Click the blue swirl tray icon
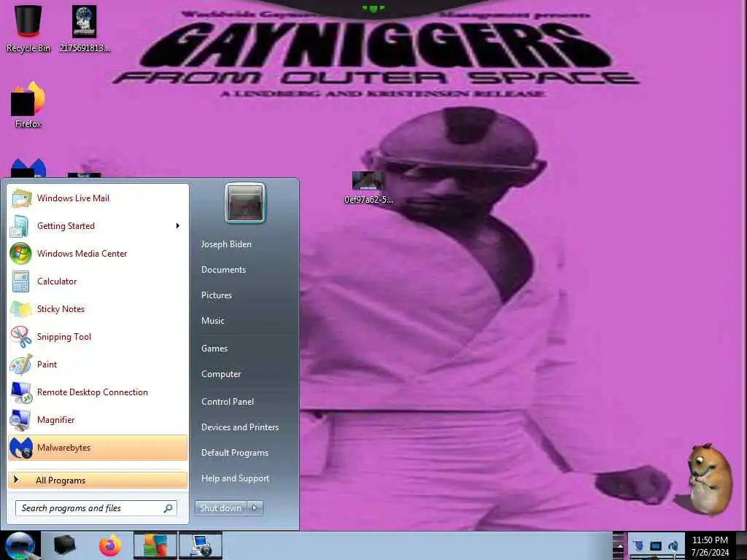The width and height of the screenshot is (747, 560). 673,545
